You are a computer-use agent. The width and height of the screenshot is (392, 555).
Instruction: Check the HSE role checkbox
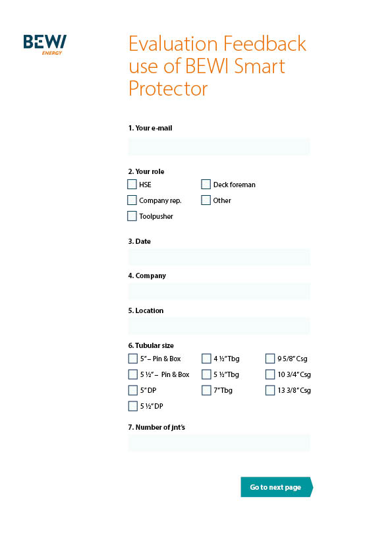pos(132,185)
